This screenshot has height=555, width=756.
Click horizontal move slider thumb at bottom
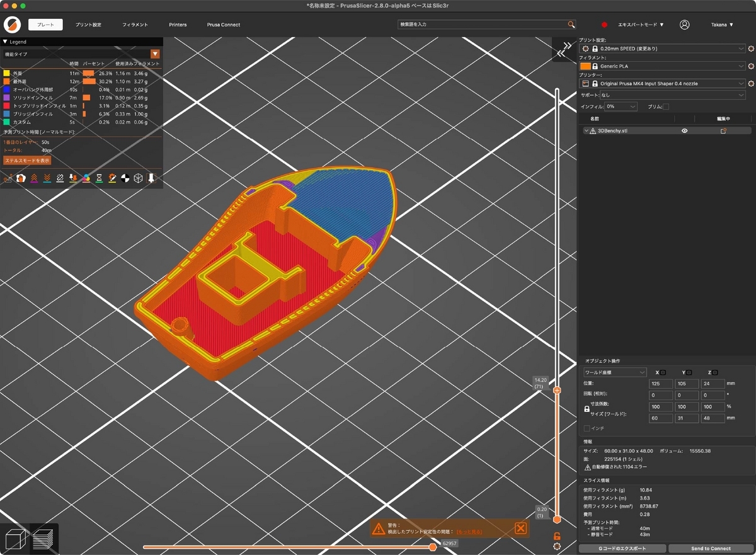click(433, 547)
